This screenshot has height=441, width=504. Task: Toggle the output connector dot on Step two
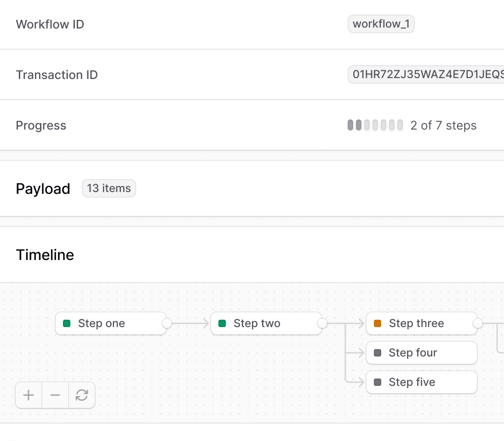(x=321, y=323)
